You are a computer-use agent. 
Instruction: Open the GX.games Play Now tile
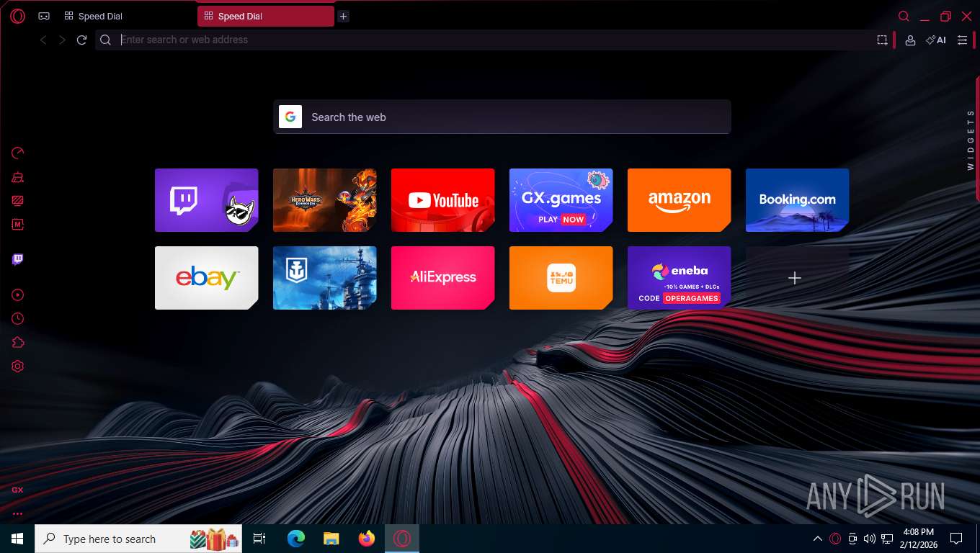pos(561,200)
